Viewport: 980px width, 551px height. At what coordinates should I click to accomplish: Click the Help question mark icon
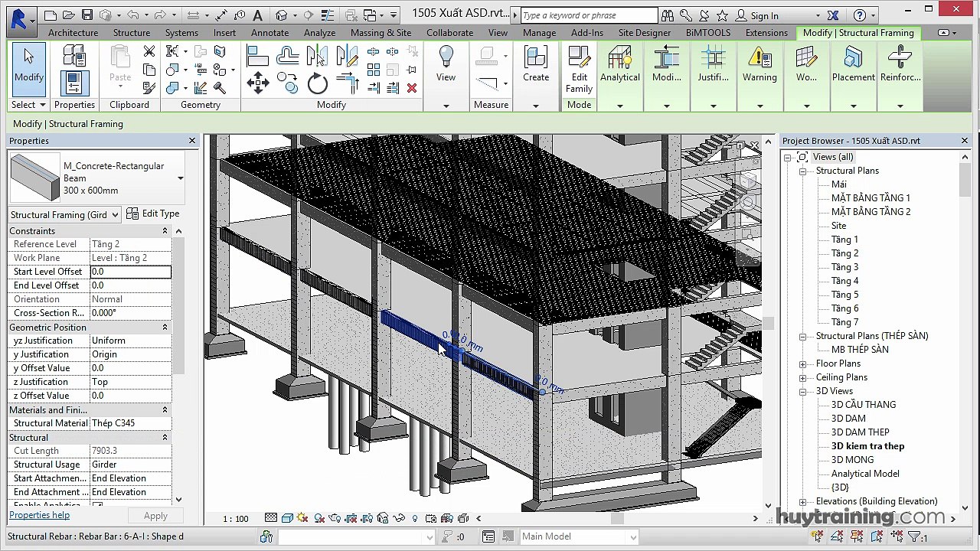coord(859,15)
